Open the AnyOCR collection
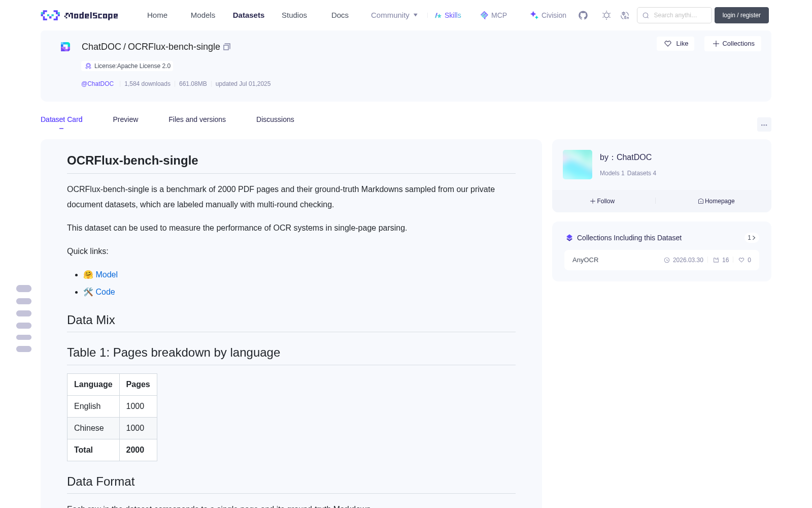The height and width of the screenshot is (508, 812). pyautogui.click(x=662, y=260)
